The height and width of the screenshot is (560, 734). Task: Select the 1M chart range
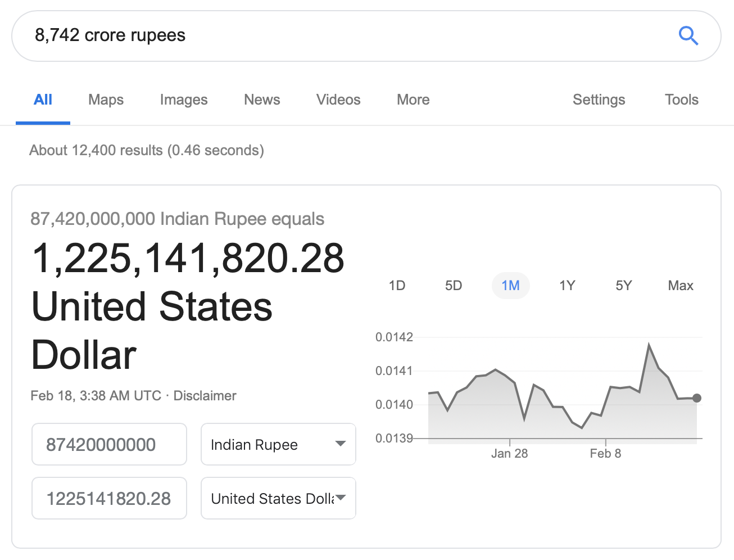[510, 286]
